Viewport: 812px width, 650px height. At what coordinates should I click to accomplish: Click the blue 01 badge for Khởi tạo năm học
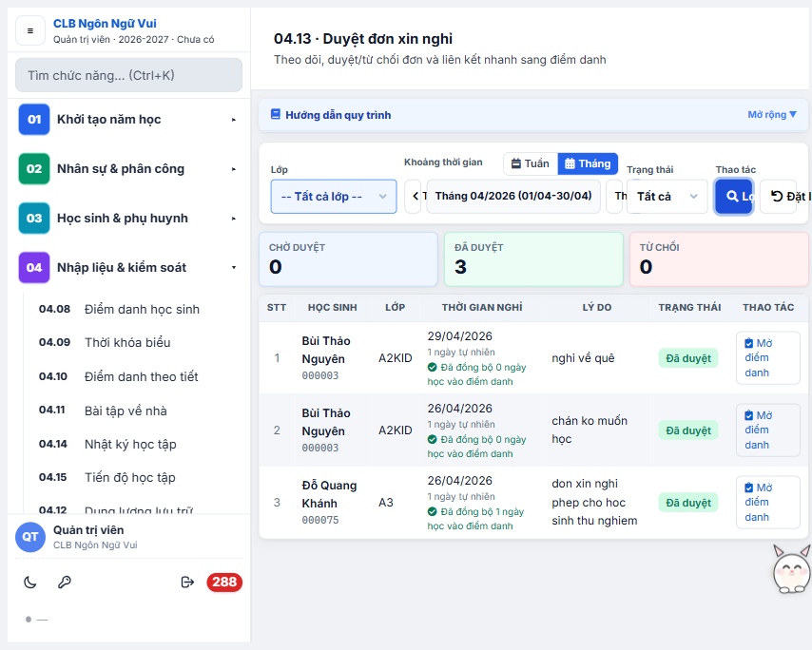pos(34,120)
